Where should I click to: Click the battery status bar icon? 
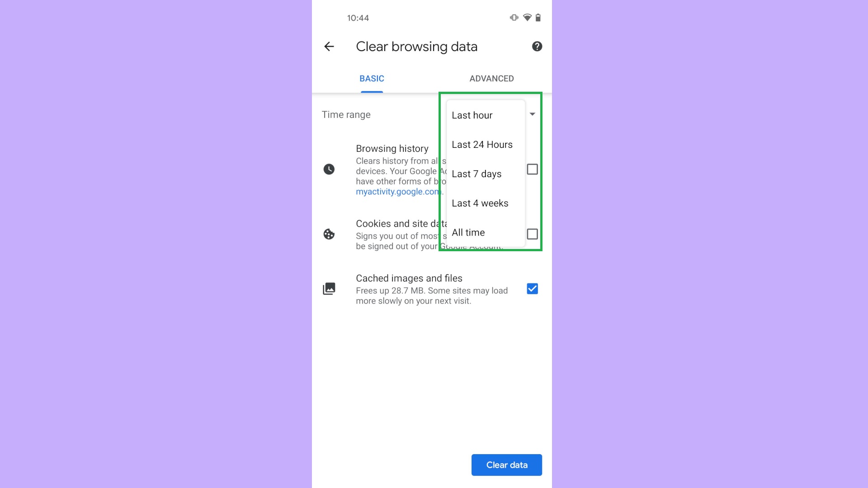click(x=537, y=17)
